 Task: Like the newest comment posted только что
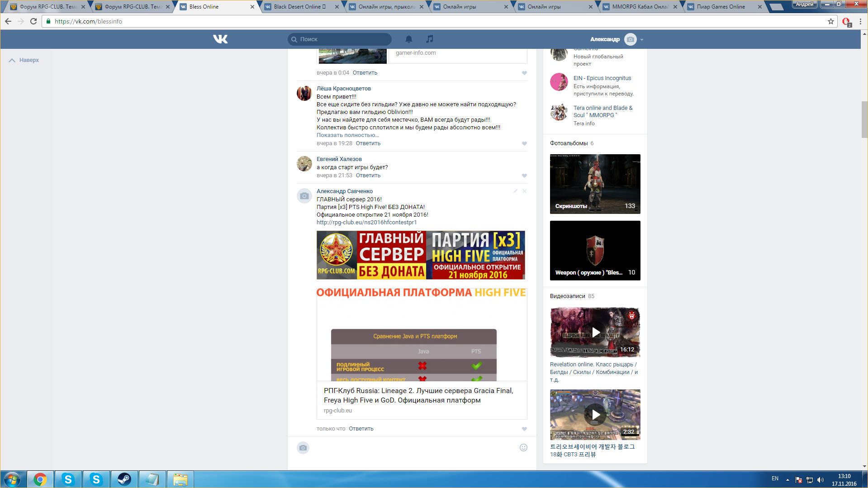coord(524,429)
